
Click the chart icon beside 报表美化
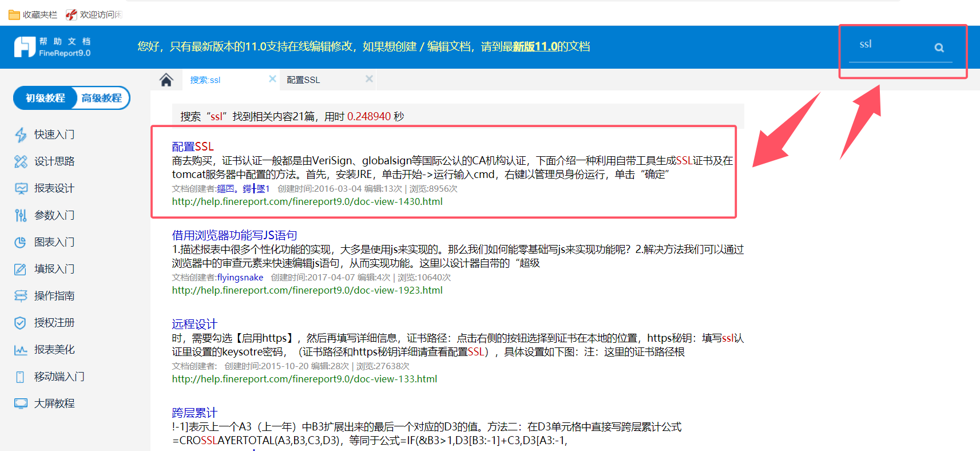[x=21, y=350]
